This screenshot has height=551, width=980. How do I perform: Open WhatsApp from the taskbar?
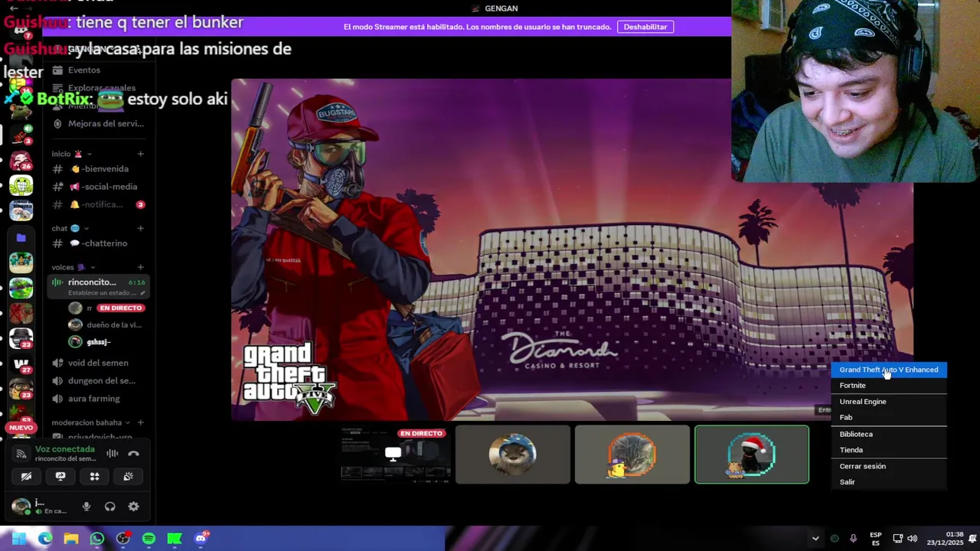96,539
